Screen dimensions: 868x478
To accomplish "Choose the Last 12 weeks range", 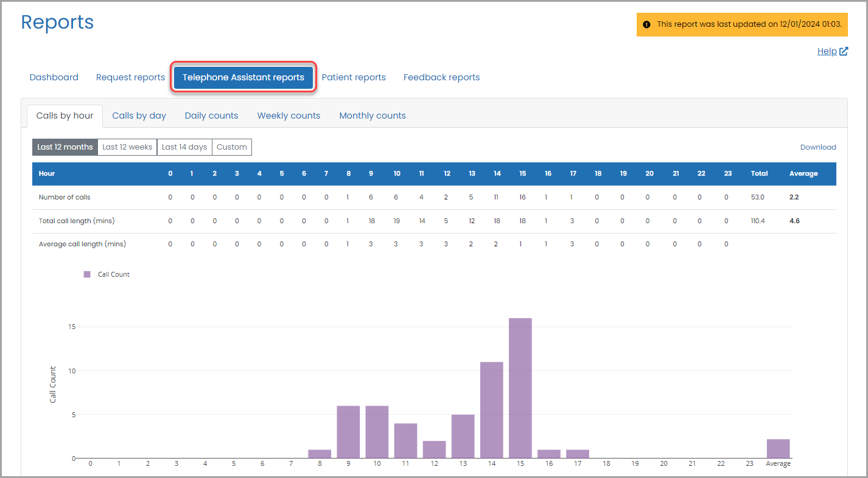I will click(x=127, y=147).
